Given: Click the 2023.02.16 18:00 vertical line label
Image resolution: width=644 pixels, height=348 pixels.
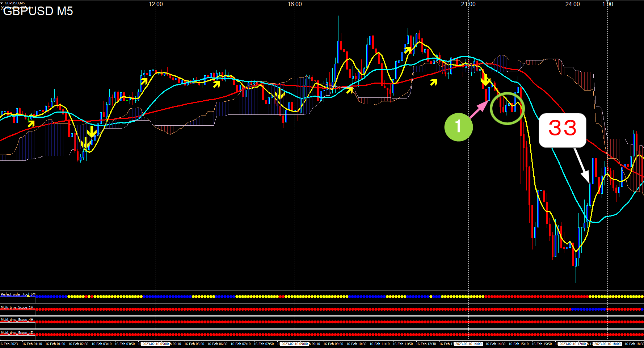Looking at the screenshot, I should click(x=607, y=344).
